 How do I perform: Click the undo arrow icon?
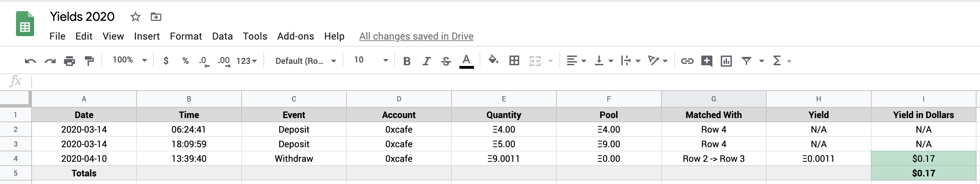point(30,61)
